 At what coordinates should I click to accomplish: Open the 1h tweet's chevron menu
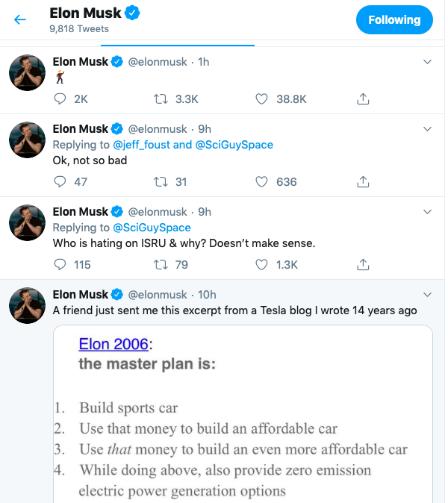click(x=427, y=62)
